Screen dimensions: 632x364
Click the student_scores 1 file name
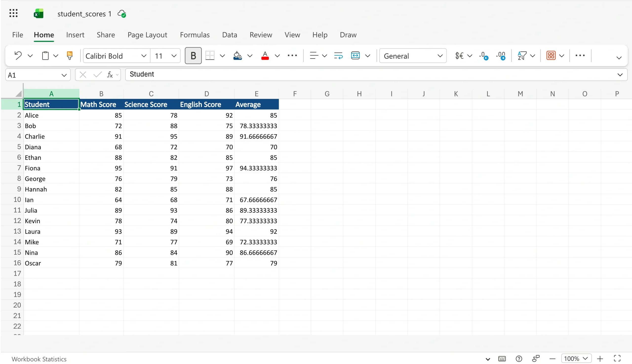tap(84, 14)
